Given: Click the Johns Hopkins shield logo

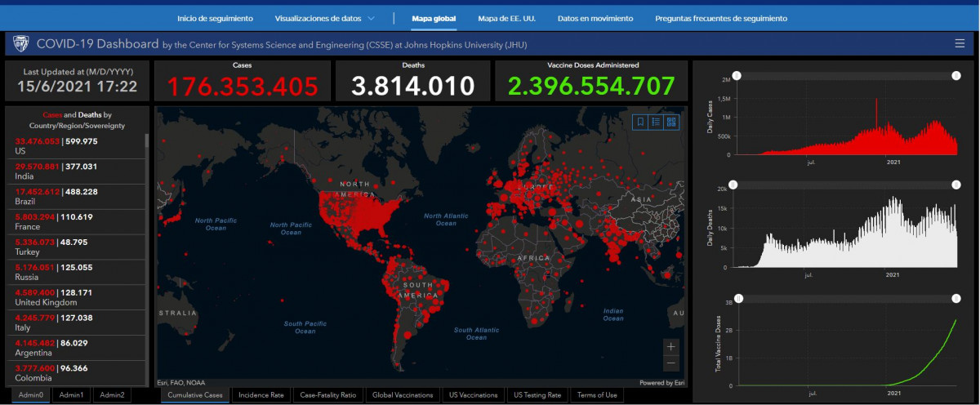Looking at the screenshot, I should coord(21,43).
